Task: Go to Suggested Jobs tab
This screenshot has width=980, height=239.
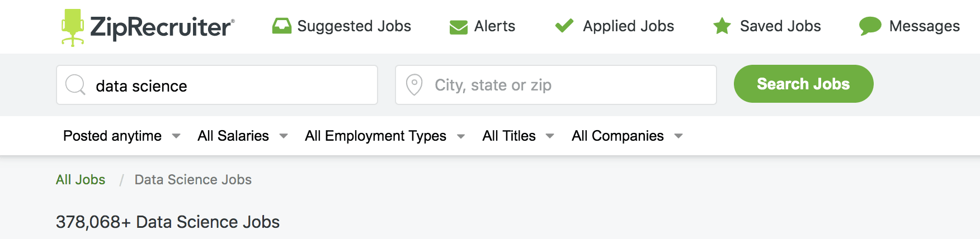Action: (x=354, y=26)
